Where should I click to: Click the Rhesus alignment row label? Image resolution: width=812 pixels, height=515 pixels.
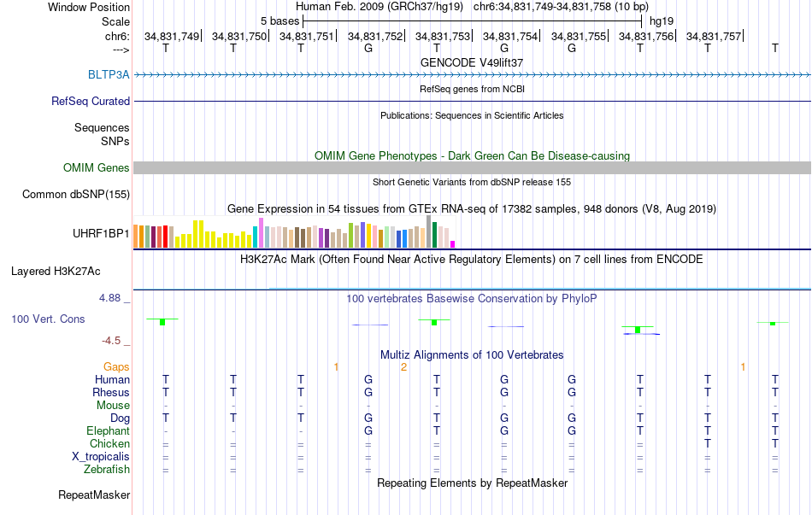tap(111, 392)
